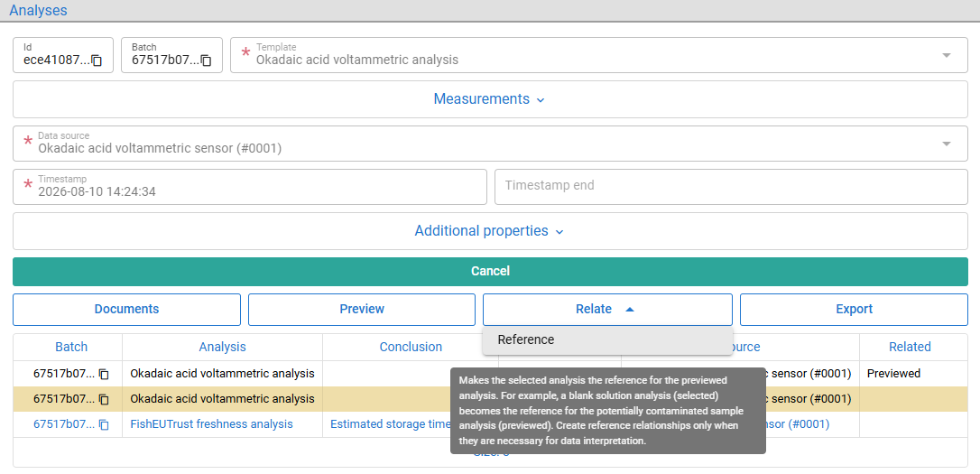Click the Timestamp end field

tap(731, 187)
